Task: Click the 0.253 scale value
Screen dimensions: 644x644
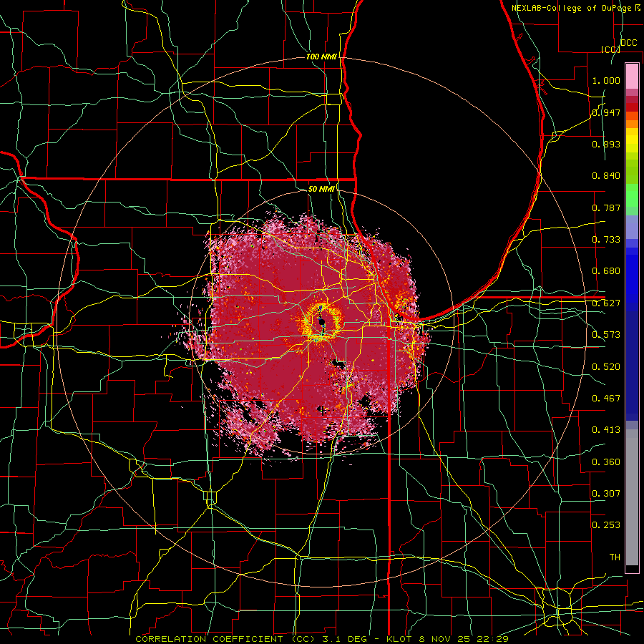Action: pos(606,525)
